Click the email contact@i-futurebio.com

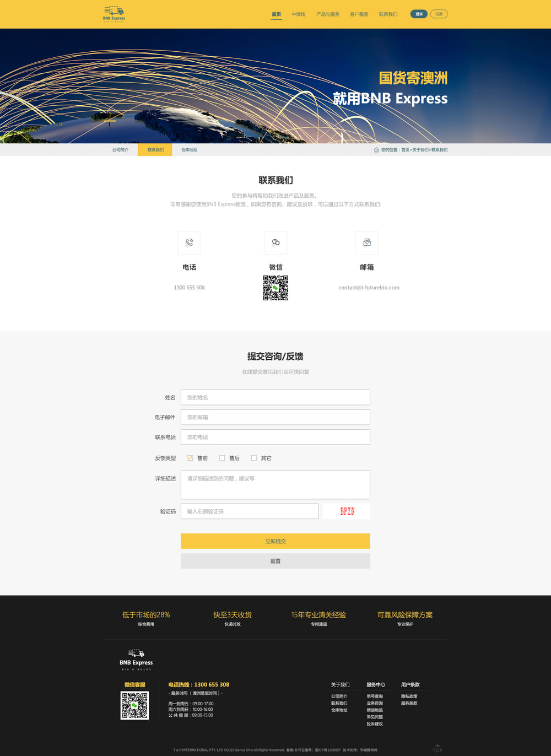point(369,288)
